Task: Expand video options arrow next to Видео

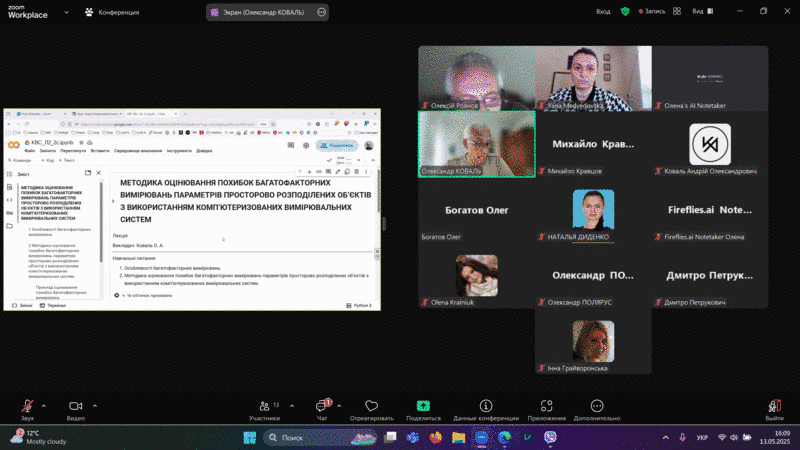Action: point(96,405)
